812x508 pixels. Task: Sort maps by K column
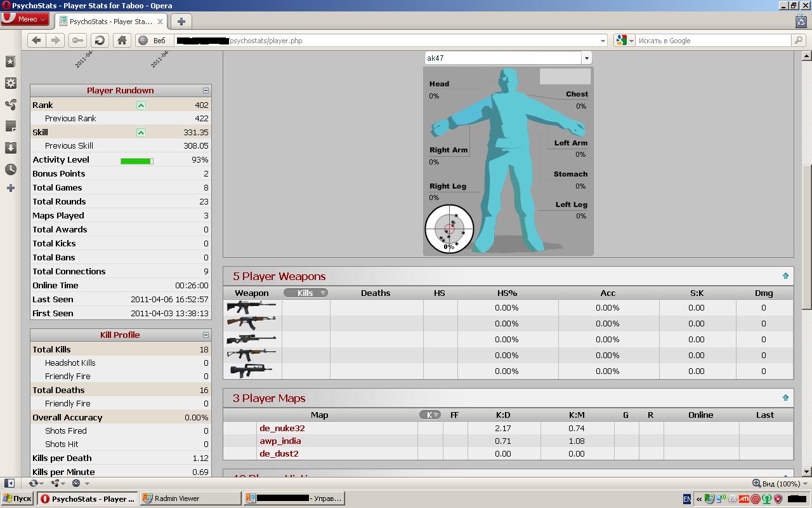(430, 415)
